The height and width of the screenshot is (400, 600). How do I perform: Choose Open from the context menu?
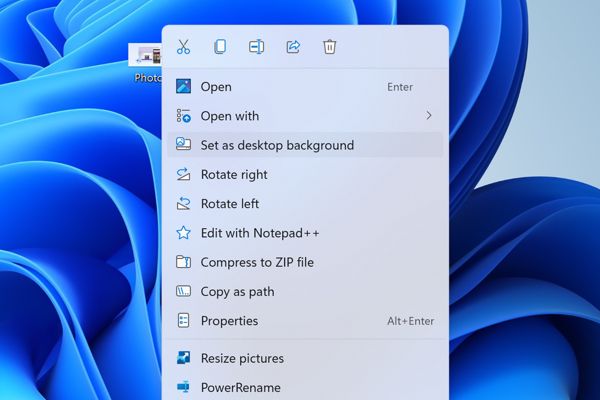click(x=305, y=87)
